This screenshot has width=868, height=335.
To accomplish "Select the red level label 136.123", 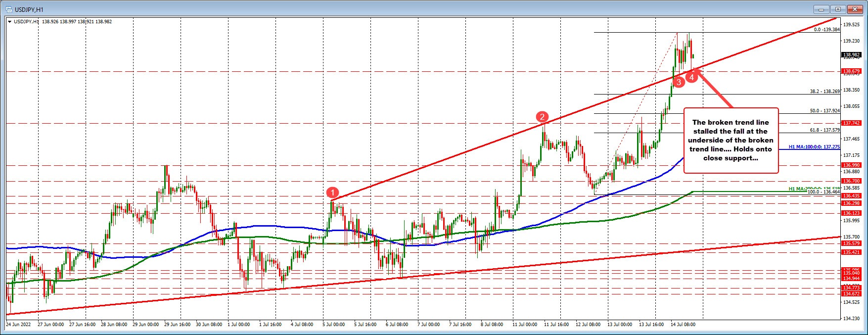I will pyautogui.click(x=851, y=213).
